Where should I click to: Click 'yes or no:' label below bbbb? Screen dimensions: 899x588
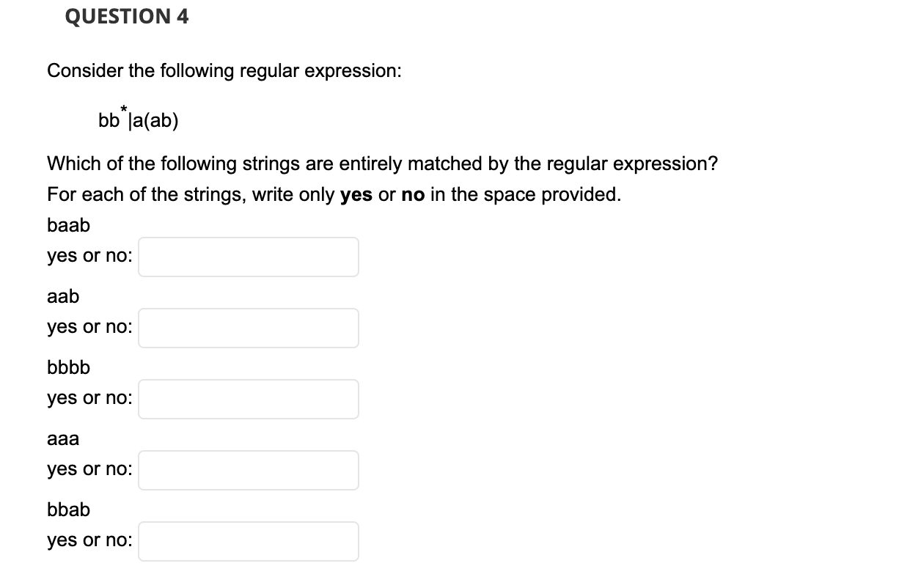click(x=89, y=400)
